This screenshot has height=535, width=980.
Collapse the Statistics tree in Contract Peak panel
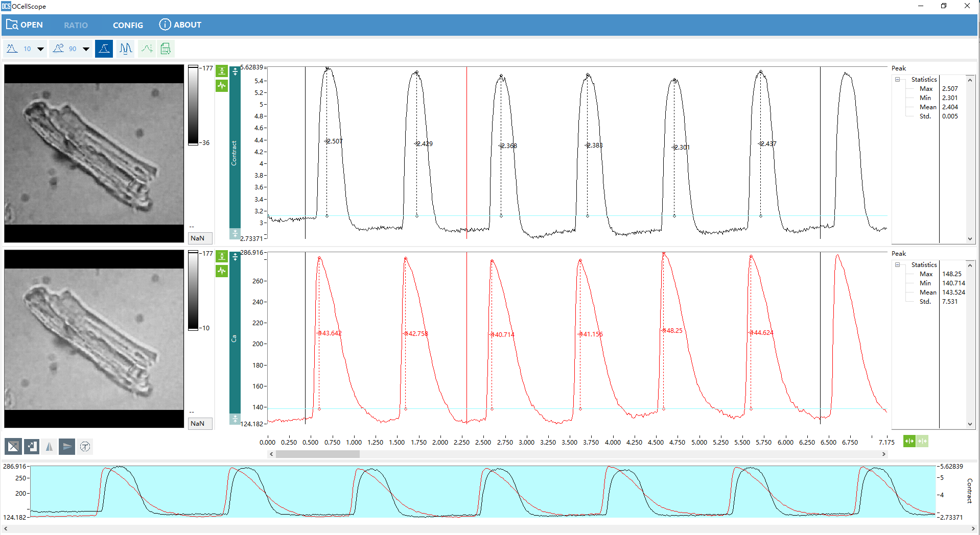(897, 80)
